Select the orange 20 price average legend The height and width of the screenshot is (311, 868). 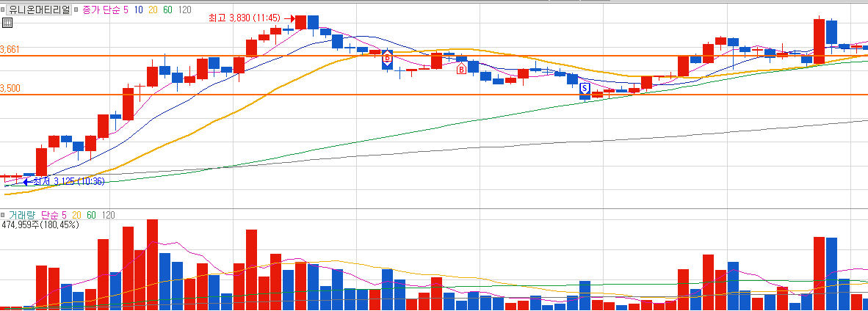(152, 10)
